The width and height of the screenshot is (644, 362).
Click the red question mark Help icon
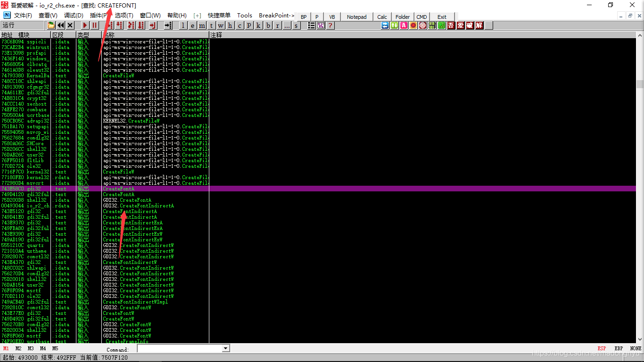(330, 25)
